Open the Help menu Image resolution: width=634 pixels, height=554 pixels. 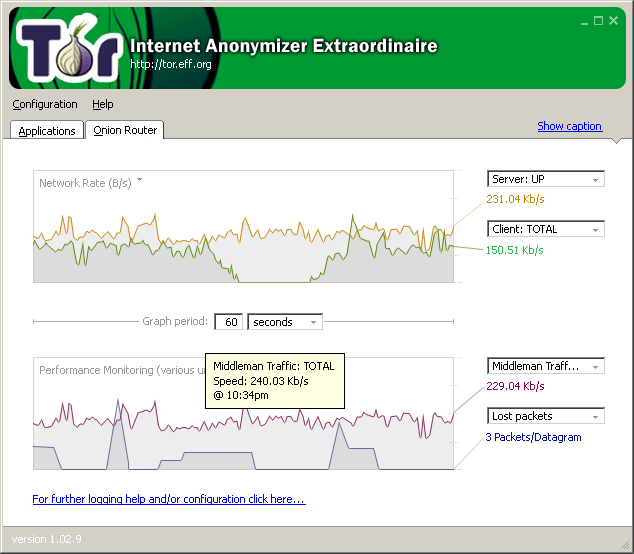coord(103,104)
